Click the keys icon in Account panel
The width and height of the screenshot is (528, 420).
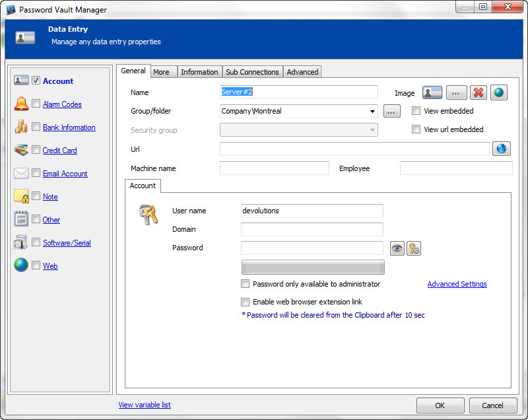coord(148,215)
